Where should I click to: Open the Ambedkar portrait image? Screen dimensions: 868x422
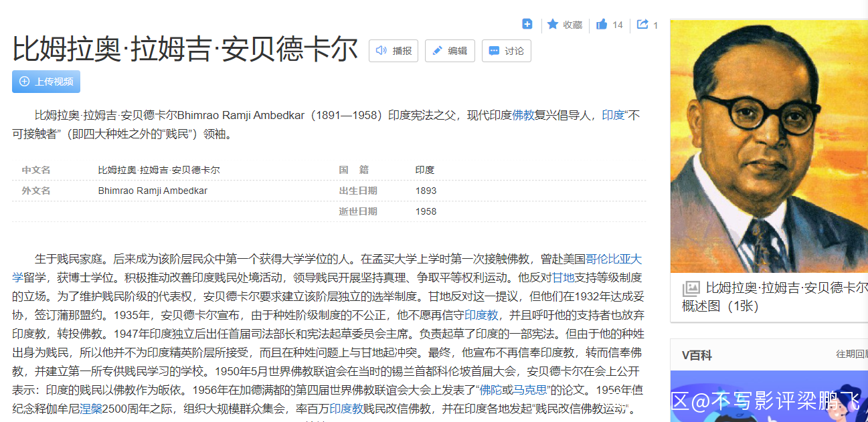[x=769, y=146]
